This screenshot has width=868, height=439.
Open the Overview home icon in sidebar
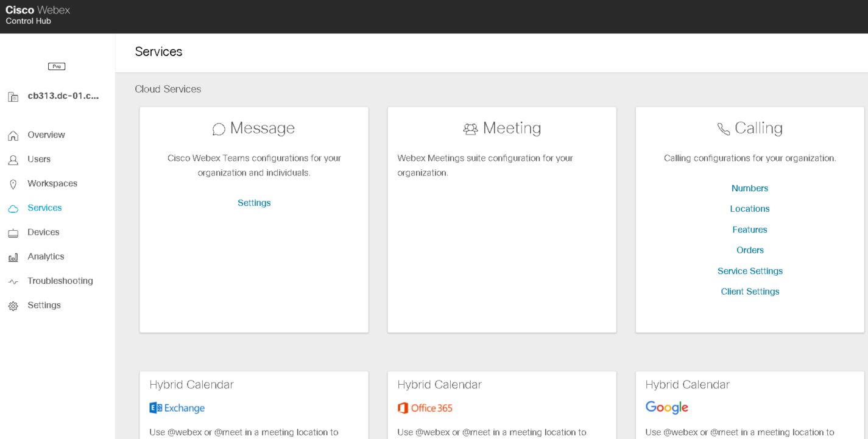tap(12, 135)
